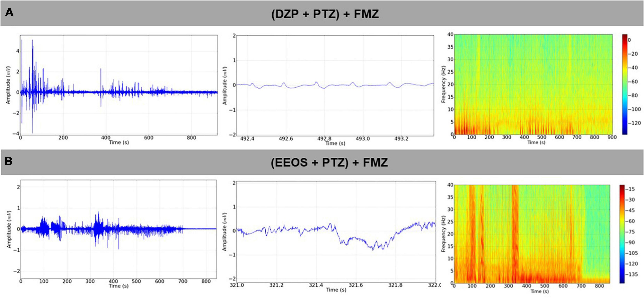644x298 pixels.
Task: Click "Time (s)" label under panel A spectrogram
Action: click(536, 142)
